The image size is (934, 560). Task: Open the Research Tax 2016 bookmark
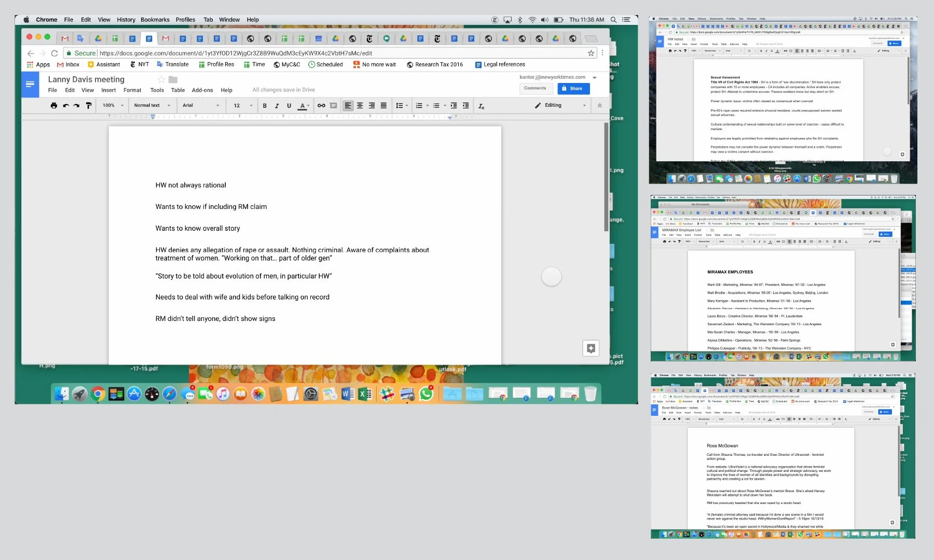pyautogui.click(x=435, y=64)
